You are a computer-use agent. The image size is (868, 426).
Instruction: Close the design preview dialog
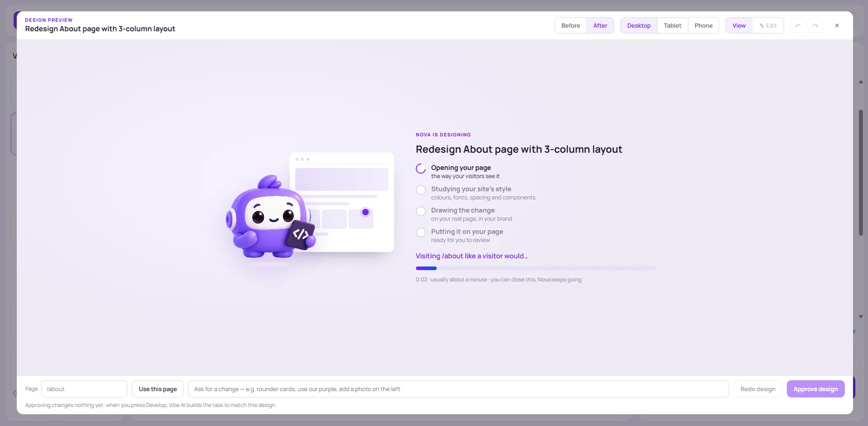click(x=837, y=25)
